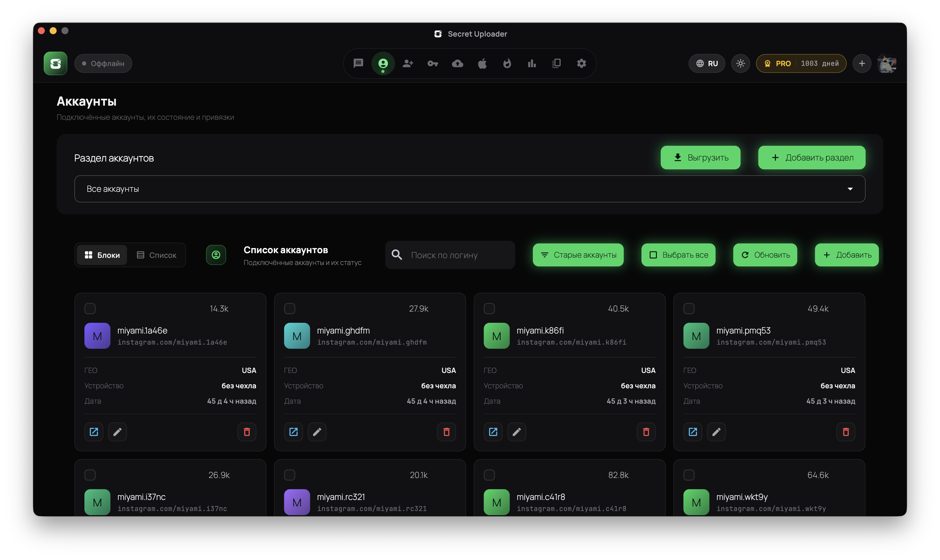The height and width of the screenshot is (560, 940).
Task: Open the bar chart statistics icon
Action: (x=532, y=63)
